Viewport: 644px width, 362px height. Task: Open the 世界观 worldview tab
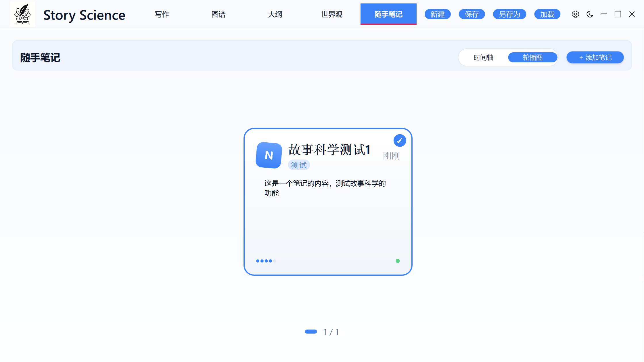[x=332, y=14]
